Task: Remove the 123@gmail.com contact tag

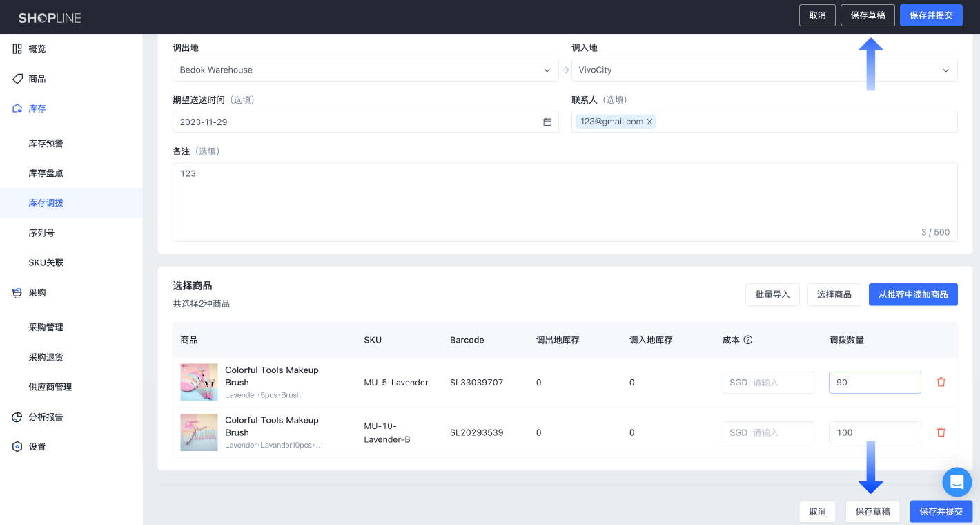Action: pos(649,122)
